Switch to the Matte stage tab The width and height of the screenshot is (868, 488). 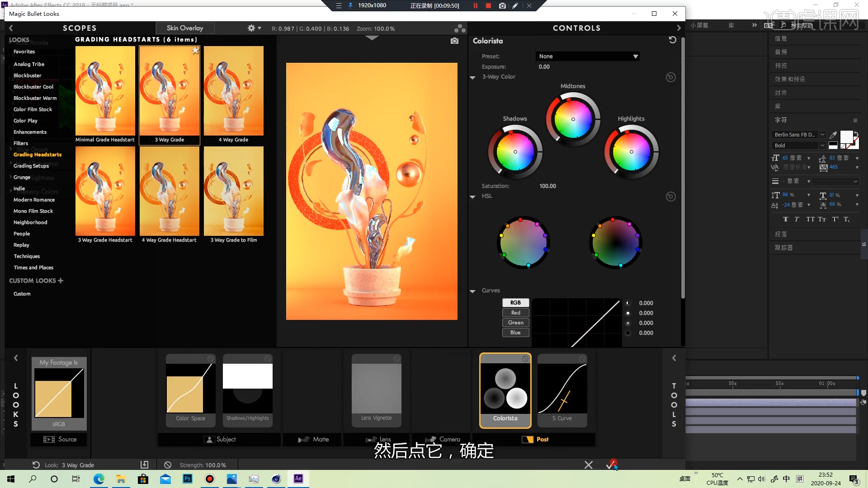312,439
